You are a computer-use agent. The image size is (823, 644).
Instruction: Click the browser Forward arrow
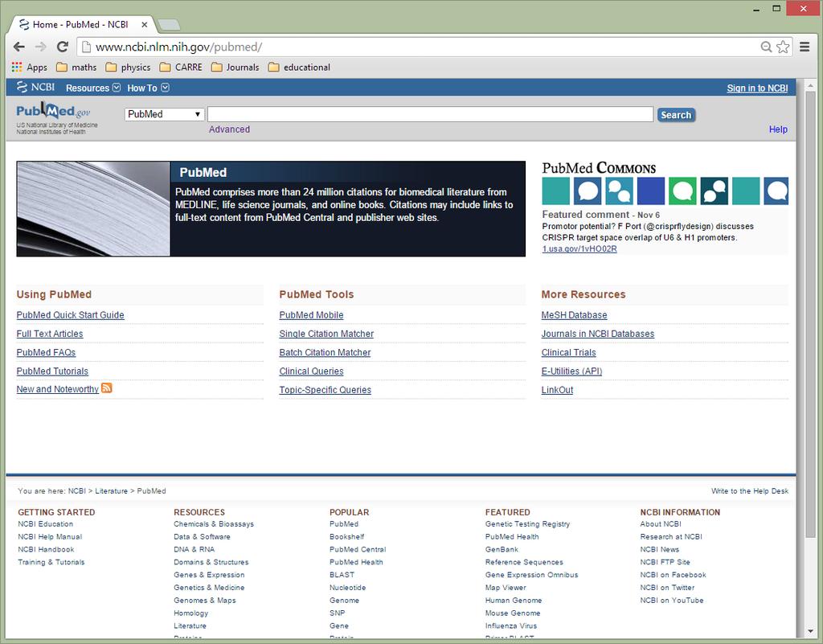pyautogui.click(x=40, y=47)
